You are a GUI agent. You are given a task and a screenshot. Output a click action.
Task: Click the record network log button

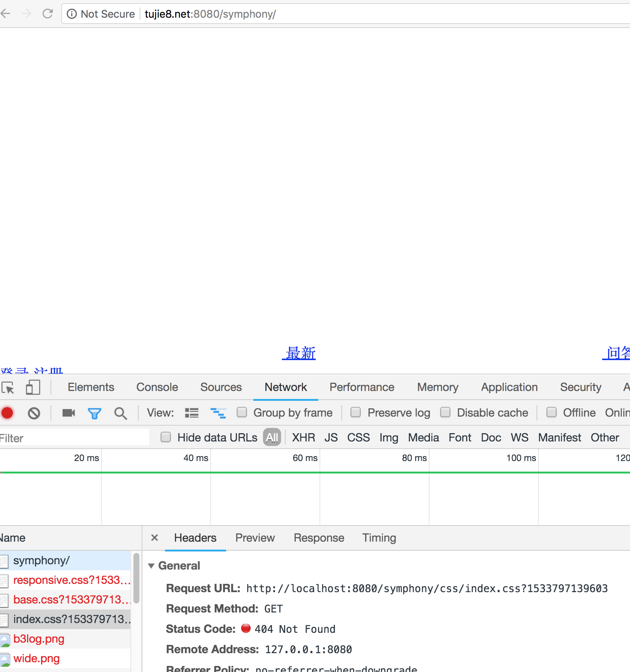(x=7, y=413)
